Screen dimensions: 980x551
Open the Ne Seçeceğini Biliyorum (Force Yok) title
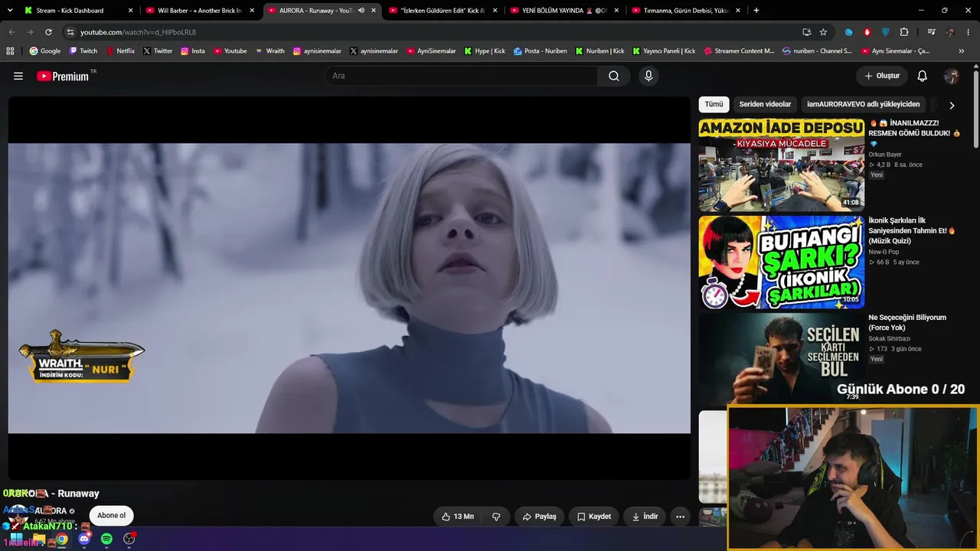907,322
